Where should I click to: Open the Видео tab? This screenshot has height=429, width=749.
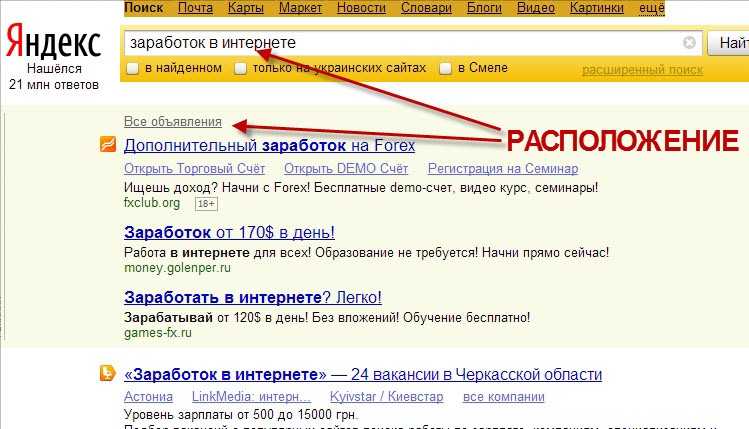click(535, 8)
